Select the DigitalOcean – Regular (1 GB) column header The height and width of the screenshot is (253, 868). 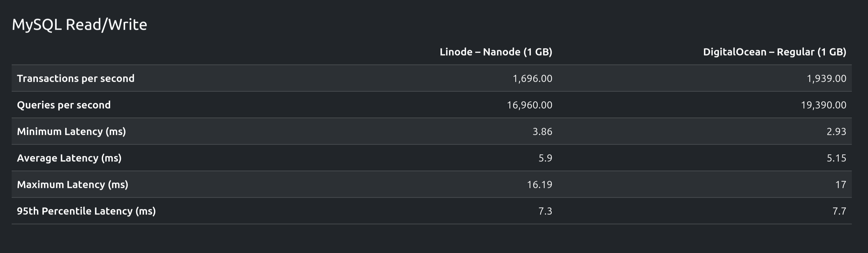[774, 52]
